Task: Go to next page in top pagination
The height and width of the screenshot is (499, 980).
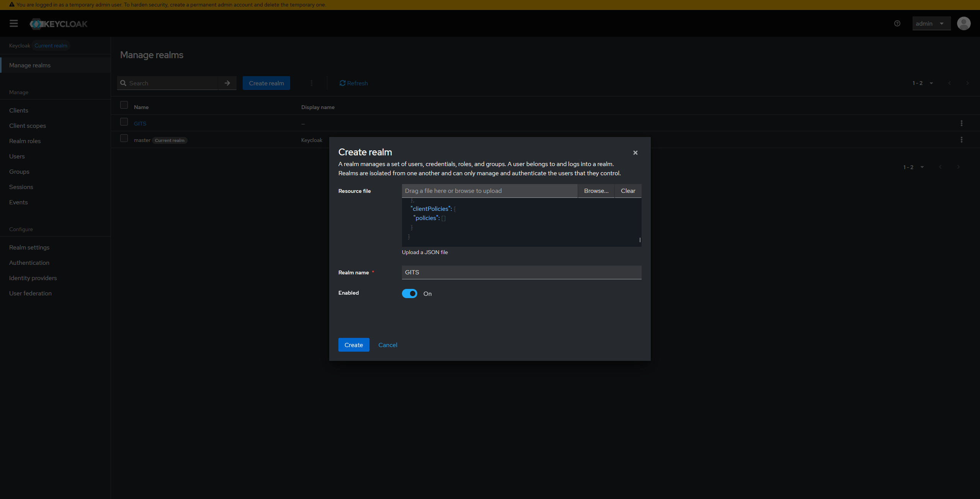Action: point(967,83)
